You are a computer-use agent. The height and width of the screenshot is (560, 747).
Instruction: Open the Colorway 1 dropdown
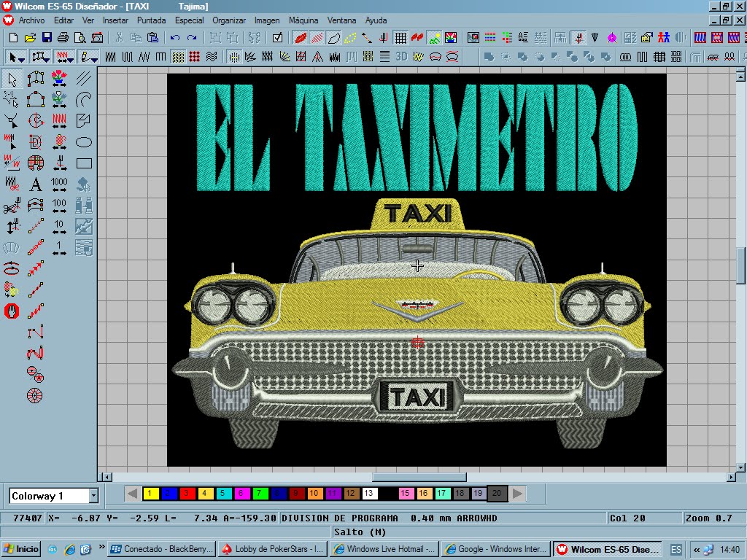coord(93,496)
